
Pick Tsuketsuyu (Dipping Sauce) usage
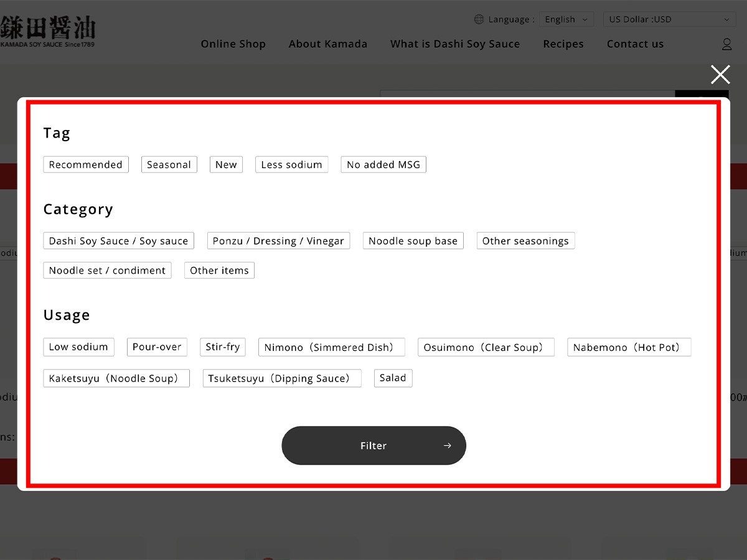click(x=282, y=378)
